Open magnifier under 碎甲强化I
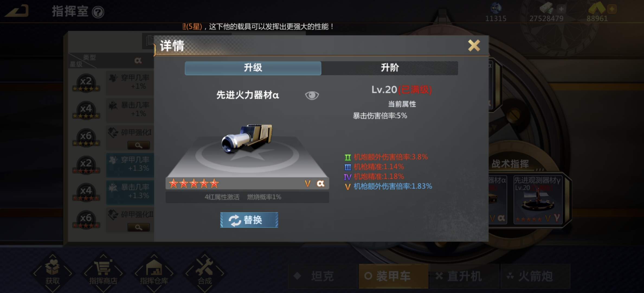The height and width of the screenshot is (293, 644). coord(139,145)
